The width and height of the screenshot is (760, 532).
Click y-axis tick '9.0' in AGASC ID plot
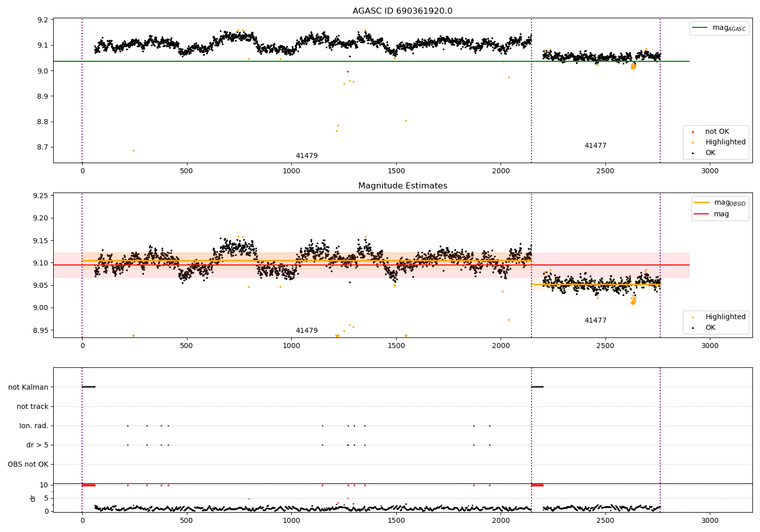tap(43, 71)
